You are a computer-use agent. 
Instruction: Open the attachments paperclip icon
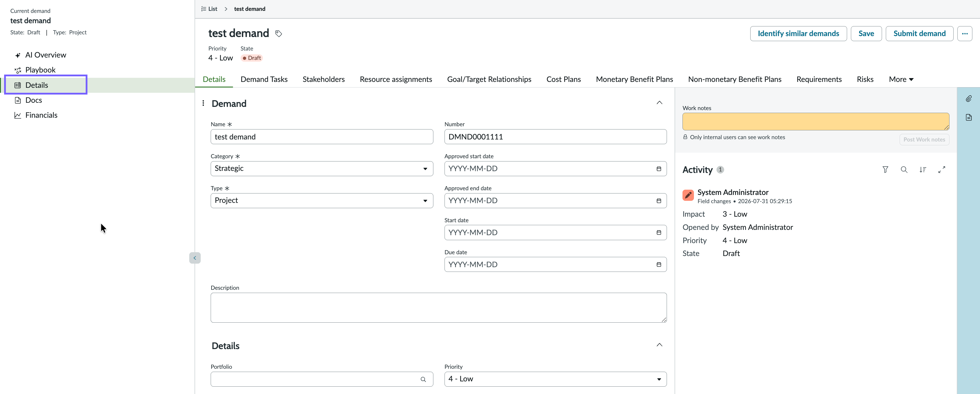[969, 99]
